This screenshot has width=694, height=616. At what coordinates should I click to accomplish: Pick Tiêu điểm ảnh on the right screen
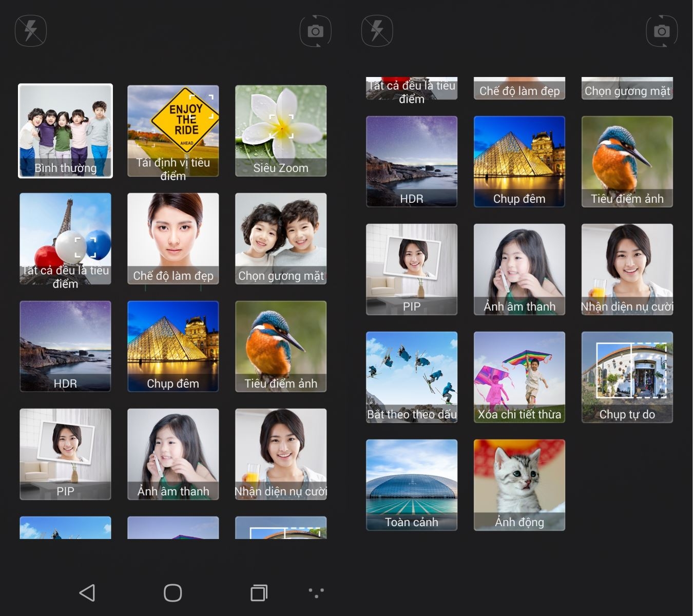tap(627, 162)
